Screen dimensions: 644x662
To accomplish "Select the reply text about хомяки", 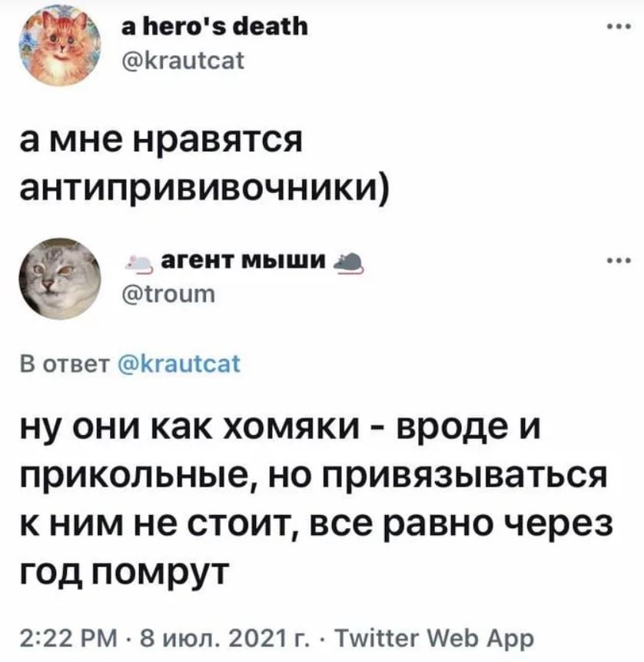I will coord(317,501).
